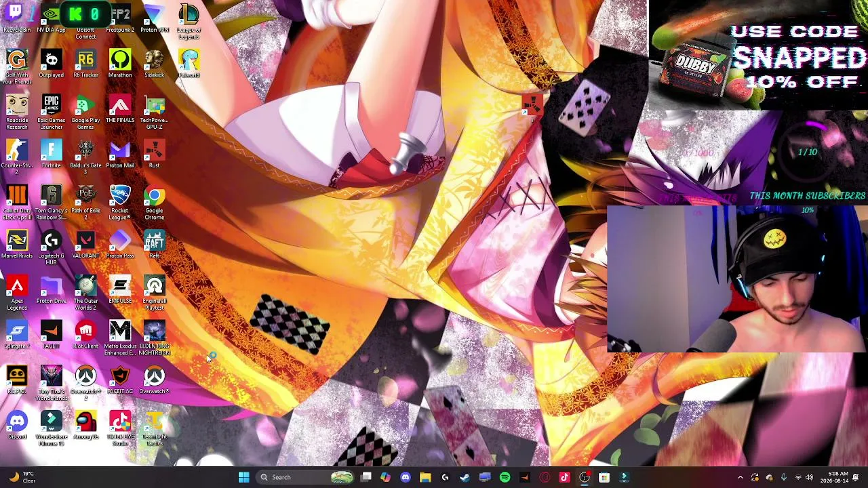Screen dimensions: 868x488
Task: Open the Windows Start menu
Action: tap(243, 477)
